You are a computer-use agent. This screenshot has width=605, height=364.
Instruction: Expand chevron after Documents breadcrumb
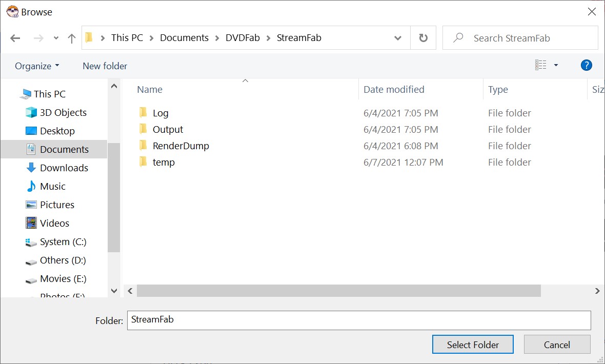coord(217,38)
